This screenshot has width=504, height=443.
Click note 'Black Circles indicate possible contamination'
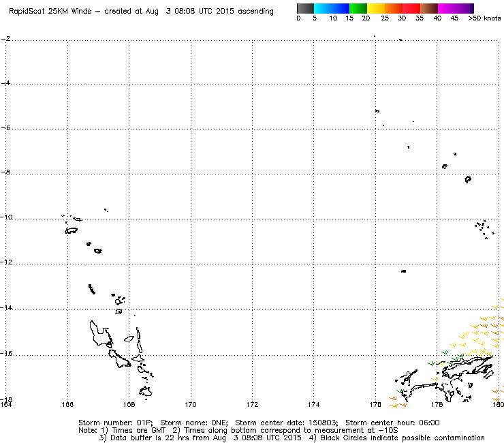coord(403,438)
